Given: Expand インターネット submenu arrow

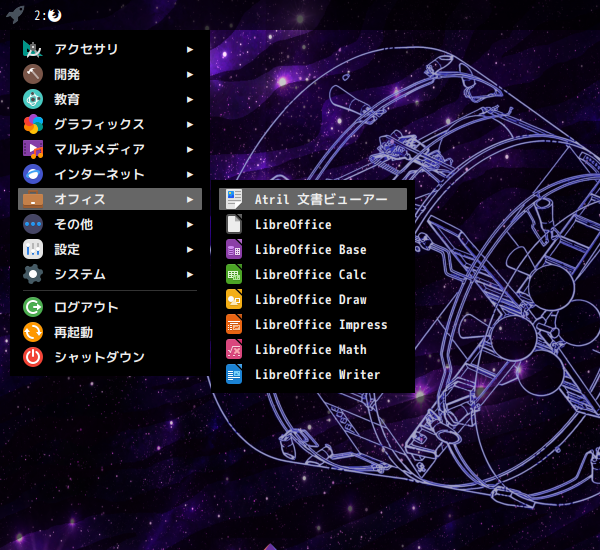Looking at the screenshot, I should coord(190,175).
